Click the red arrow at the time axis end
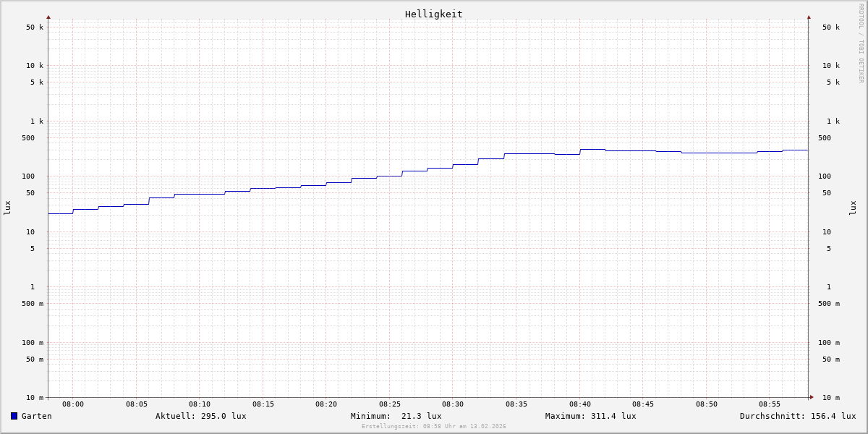This screenshot has height=434, width=868. (812, 397)
